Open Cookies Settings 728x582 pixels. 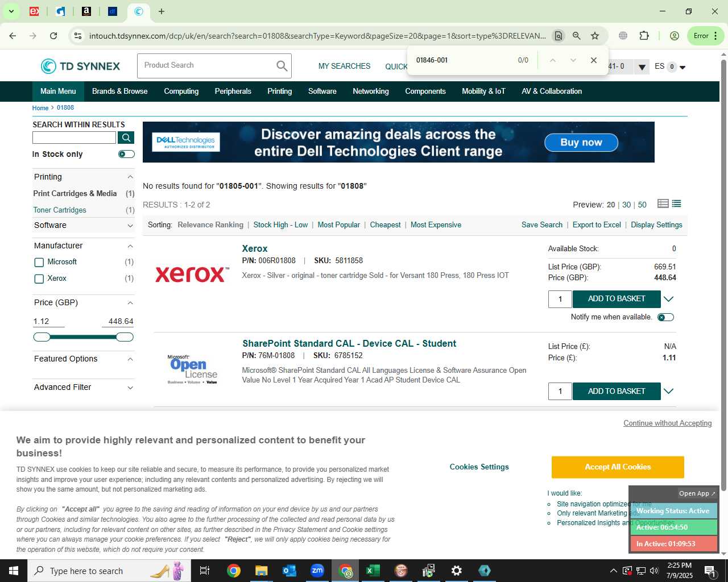point(479,467)
